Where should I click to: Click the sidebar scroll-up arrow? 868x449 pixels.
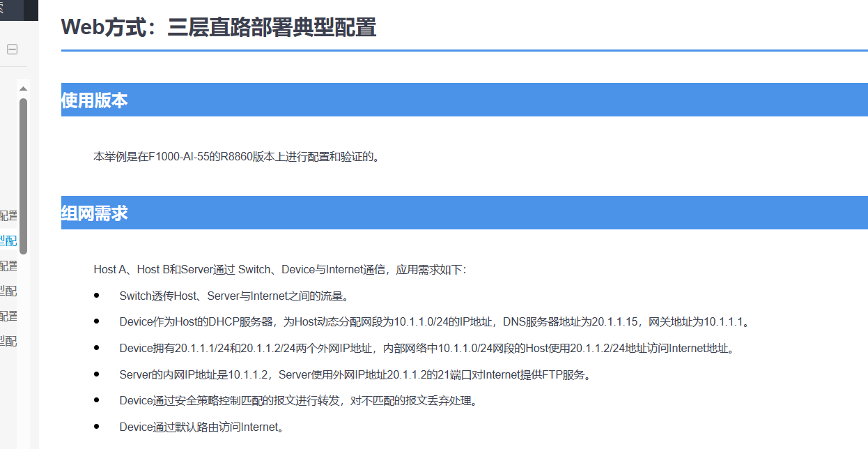(23, 89)
